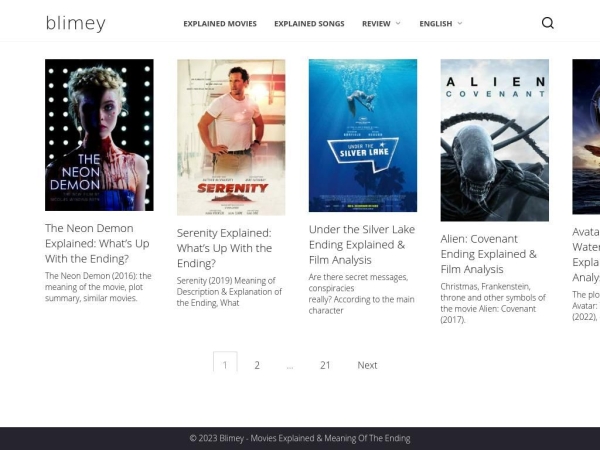
Task: Go to pagination page 2
Action: tap(257, 365)
